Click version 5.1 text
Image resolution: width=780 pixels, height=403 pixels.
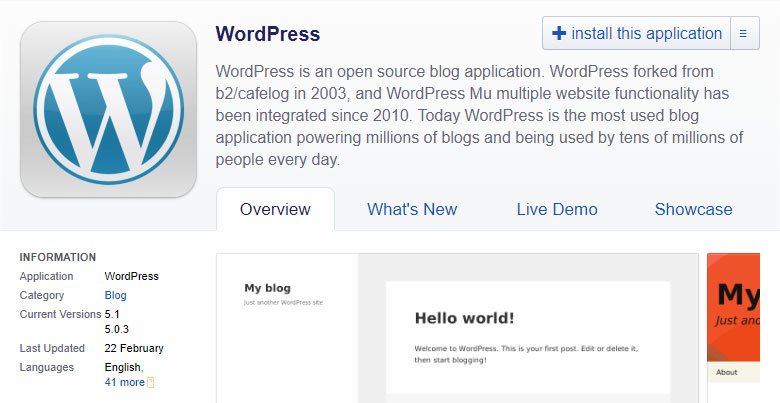click(x=112, y=314)
